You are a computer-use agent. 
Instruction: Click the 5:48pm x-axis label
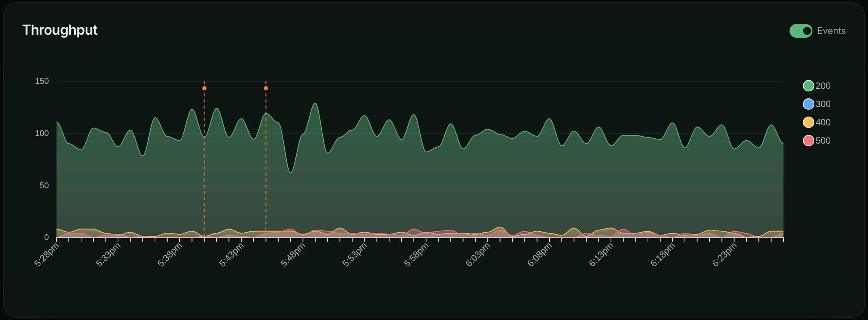(294, 254)
